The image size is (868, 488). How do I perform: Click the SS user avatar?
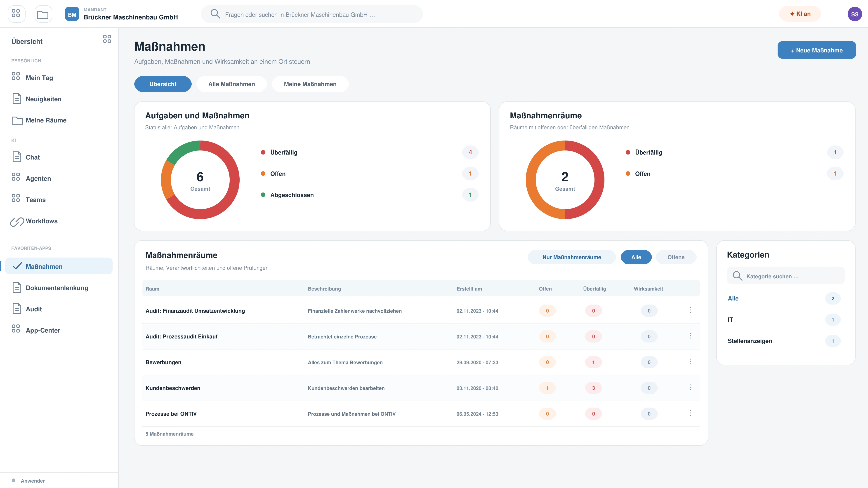point(854,14)
